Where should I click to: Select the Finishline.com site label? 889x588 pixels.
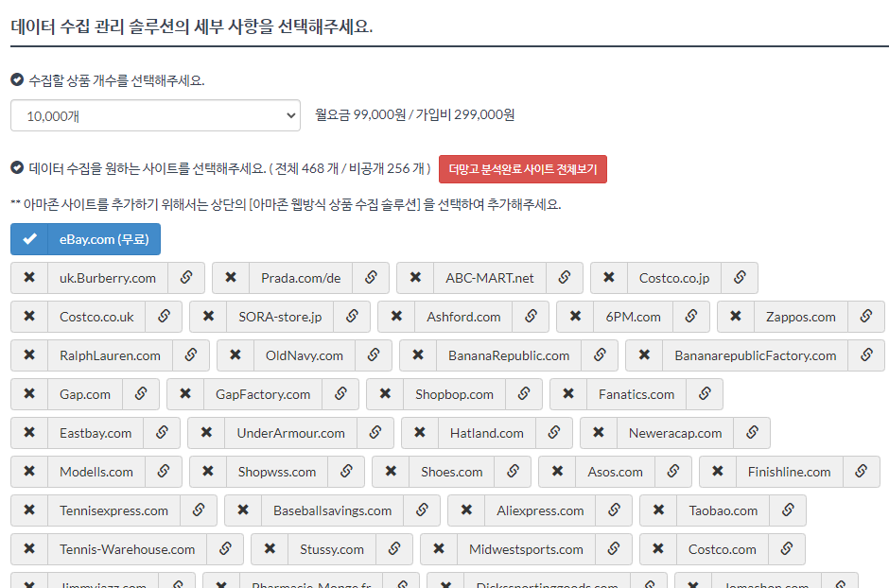(x=789, y=472)
